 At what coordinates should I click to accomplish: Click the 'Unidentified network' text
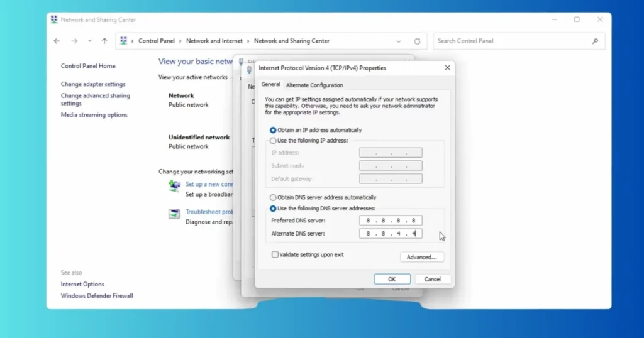click(x=199, y=138)
